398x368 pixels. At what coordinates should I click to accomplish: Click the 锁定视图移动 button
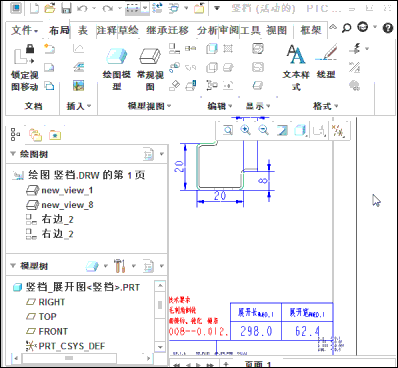tap(24, 68)
